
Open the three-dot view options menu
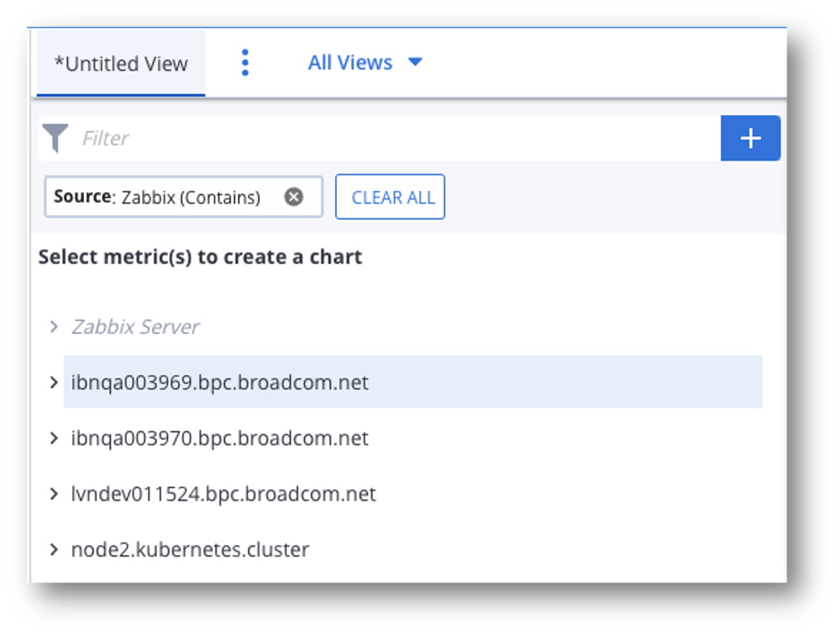(246, 63)
